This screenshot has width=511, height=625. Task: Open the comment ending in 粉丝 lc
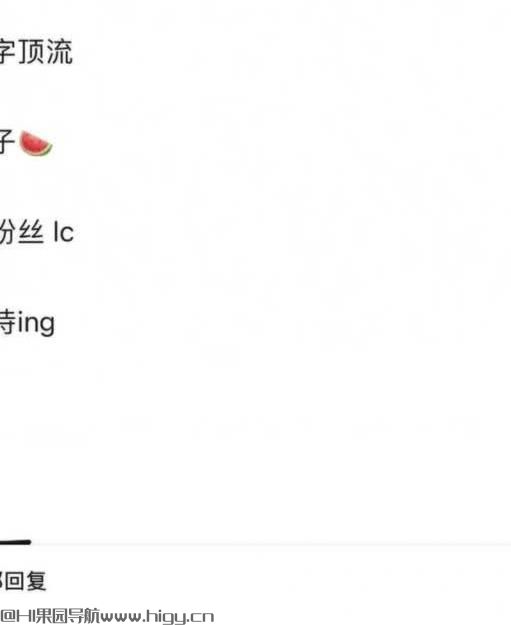(37, 232)
